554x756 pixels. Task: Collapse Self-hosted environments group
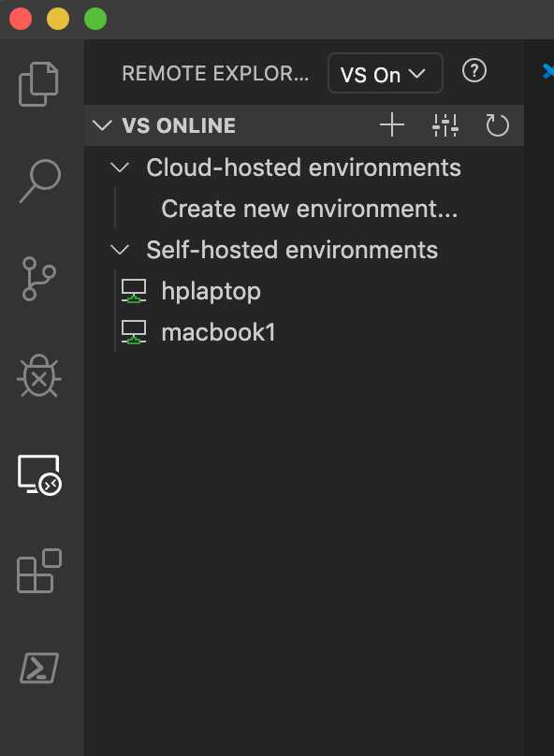[x=120, y=250]
